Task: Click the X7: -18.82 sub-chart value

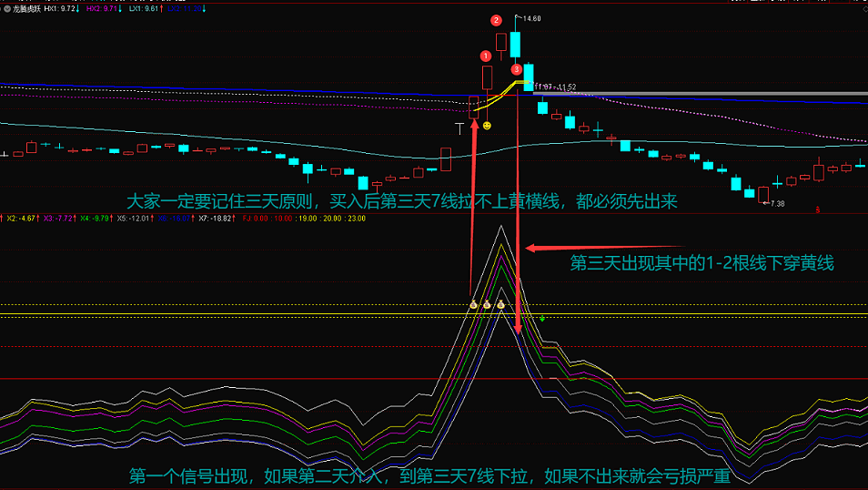Action: [216, 219]
